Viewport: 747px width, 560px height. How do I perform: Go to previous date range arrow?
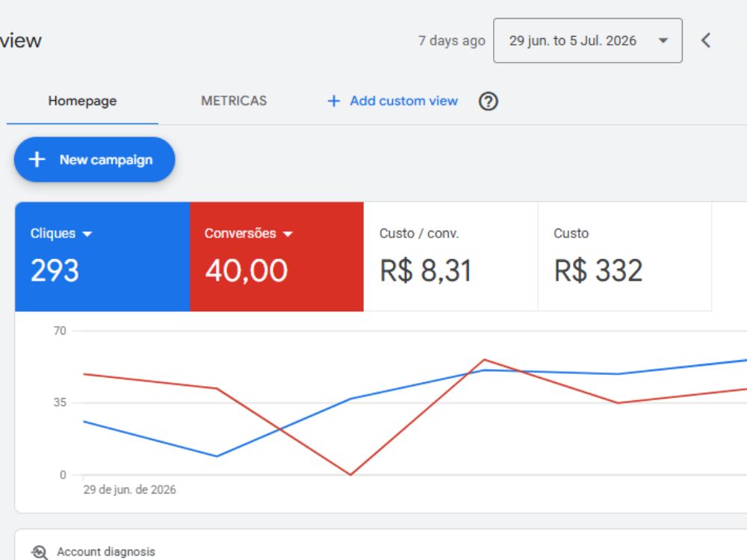(706, 40)
